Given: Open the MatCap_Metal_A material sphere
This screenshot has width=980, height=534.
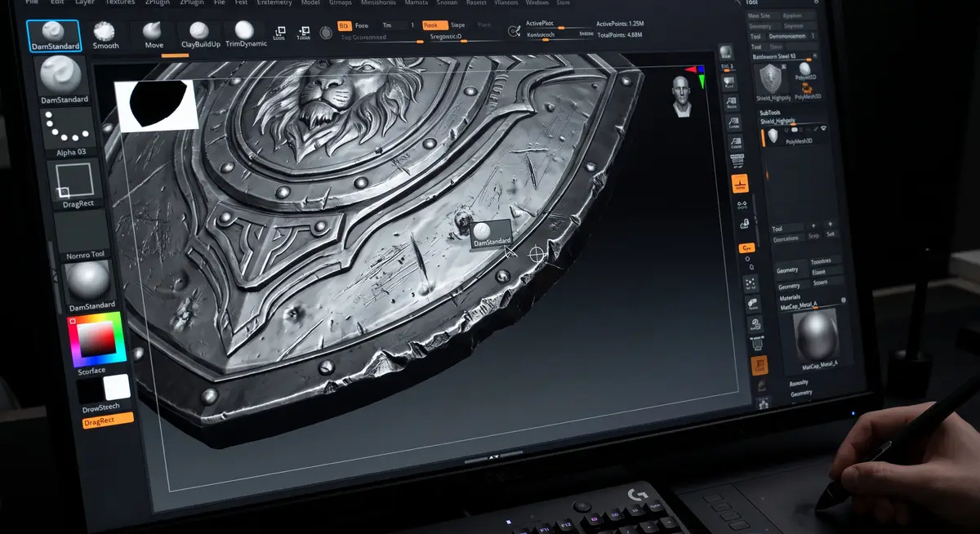Looking at the screenshot, I should (x=816, y=335).
